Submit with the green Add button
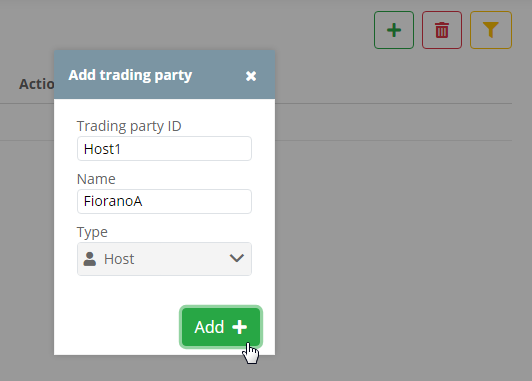Image resolution: width=532 pixels, height=381 pixels. tap(221, 327)
